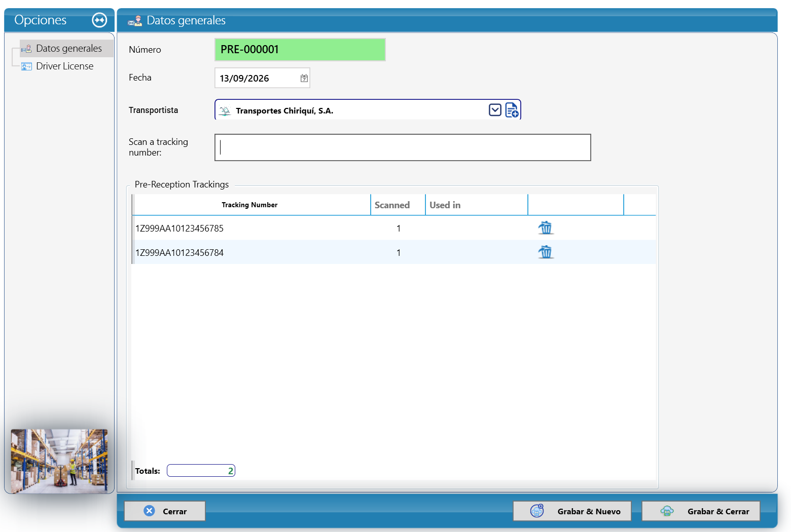Viewport: 791px width, 532px height.
Task: Open the Fecha calendar picker icon
Action: coord(304,78)
